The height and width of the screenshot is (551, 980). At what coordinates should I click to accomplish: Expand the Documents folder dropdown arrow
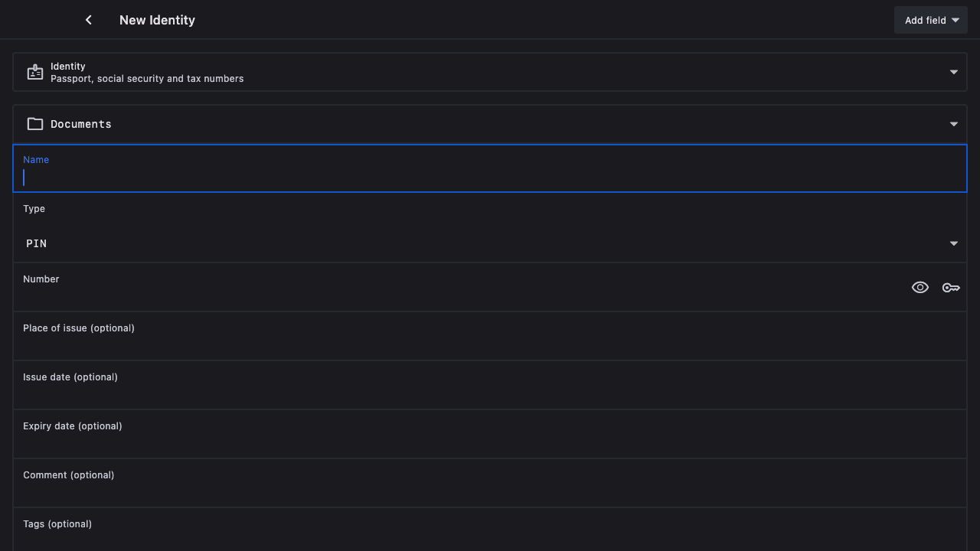click(x=953, y=124)
